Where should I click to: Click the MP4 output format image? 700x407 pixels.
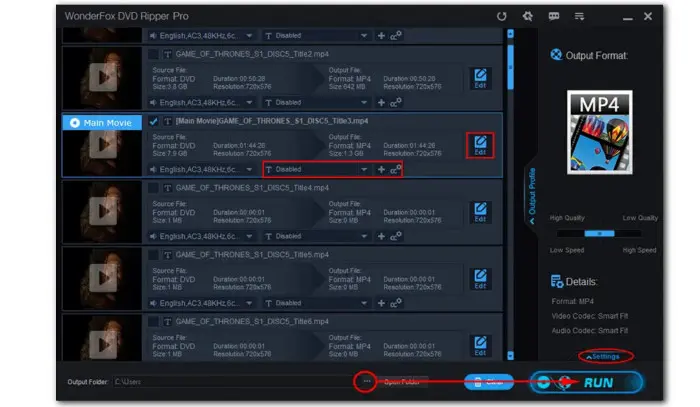pos(600,133)
